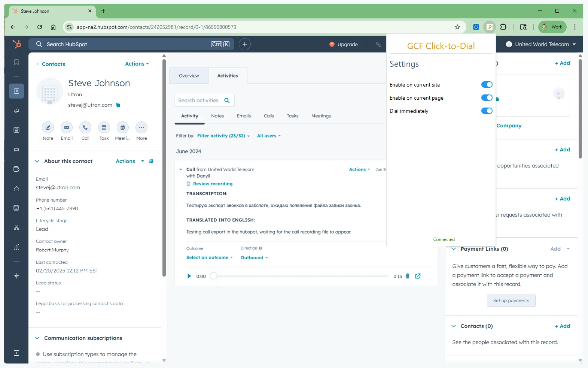Open contact Actions dropdown near Contacts
588x368 pixels.
[x=137, y=64]
